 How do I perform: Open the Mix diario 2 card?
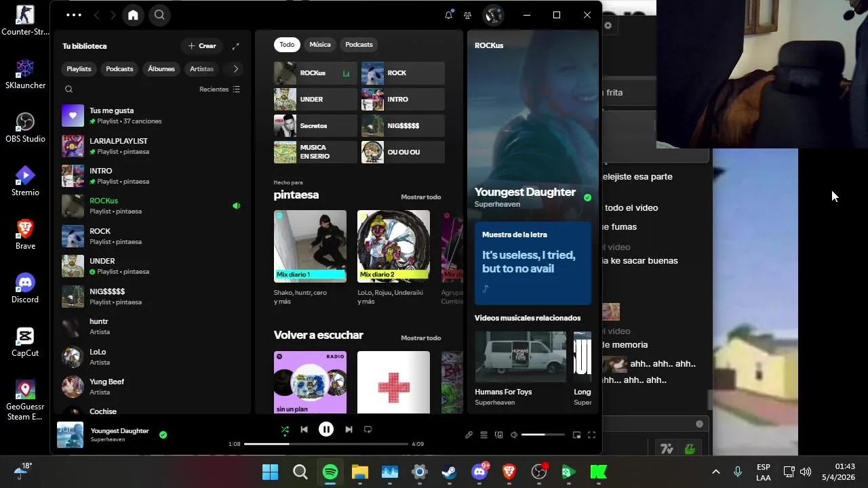pos(393,258)
